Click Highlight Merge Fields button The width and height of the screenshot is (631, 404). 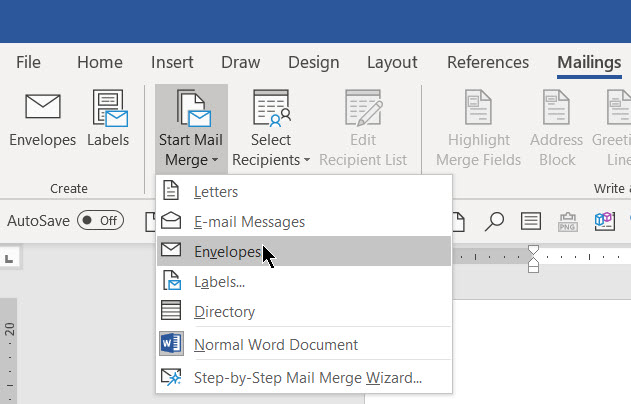(478, 129)
